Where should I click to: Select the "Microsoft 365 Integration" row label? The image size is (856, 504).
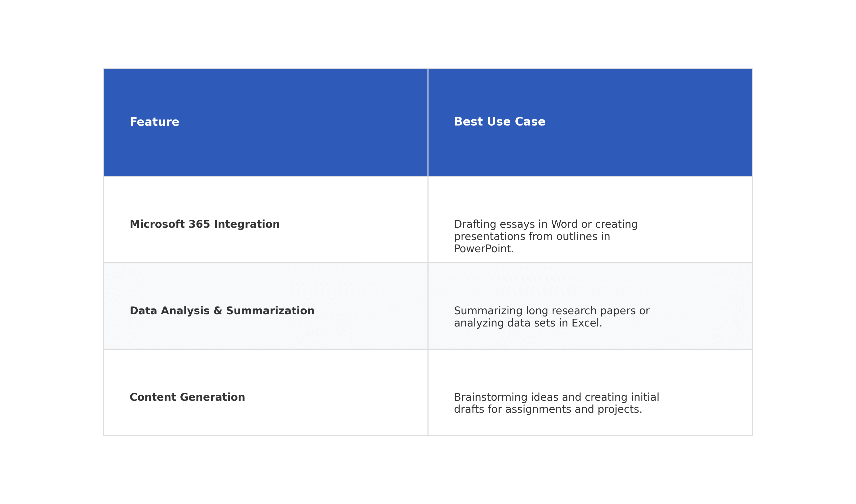click(x=205, y=224)
